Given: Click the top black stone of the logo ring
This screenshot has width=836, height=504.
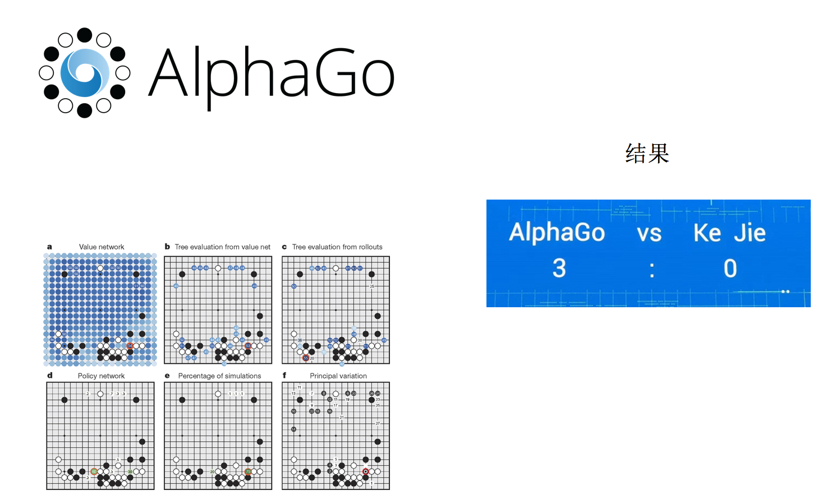Looking at the screenshot, I should [x=85, y=35].
